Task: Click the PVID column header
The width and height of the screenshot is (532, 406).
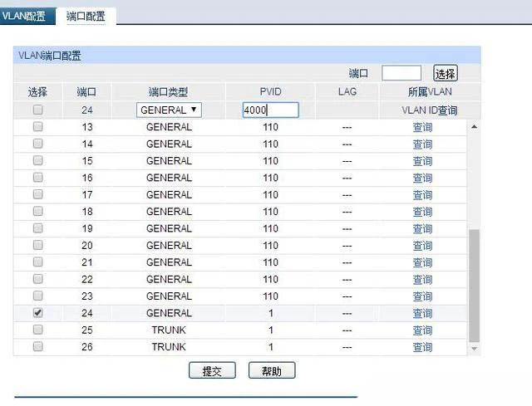Action: [x=270, y=92]
